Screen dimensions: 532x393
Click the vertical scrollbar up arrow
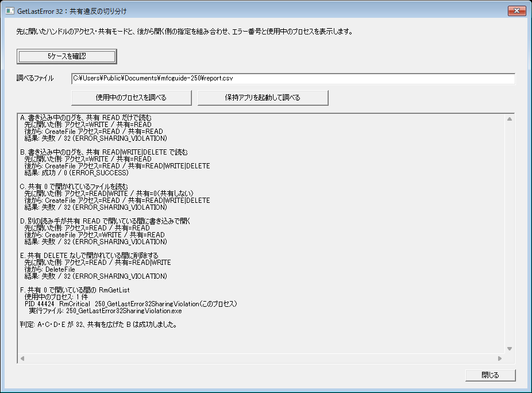[509, 119]
